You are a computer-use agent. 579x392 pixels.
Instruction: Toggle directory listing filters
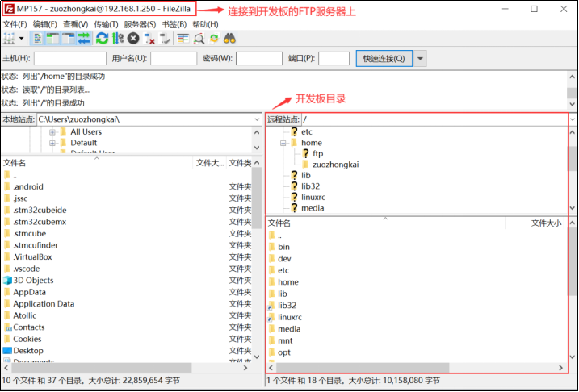[183, 39]
